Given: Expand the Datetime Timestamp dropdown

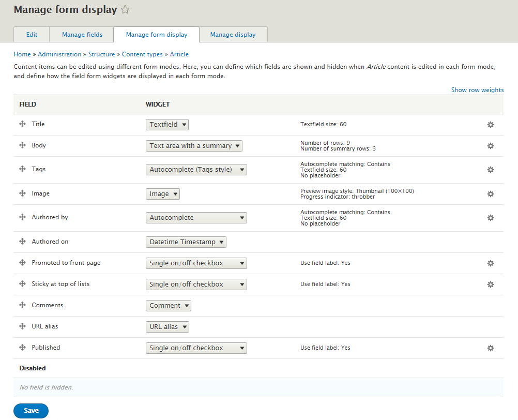Looking at the screenshot, I should (186, 242).
